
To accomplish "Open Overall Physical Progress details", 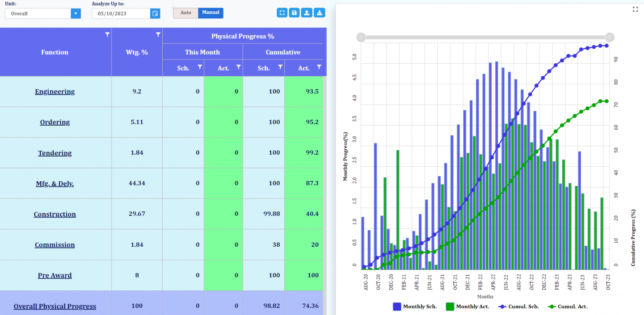I will [x=55, y=306].
